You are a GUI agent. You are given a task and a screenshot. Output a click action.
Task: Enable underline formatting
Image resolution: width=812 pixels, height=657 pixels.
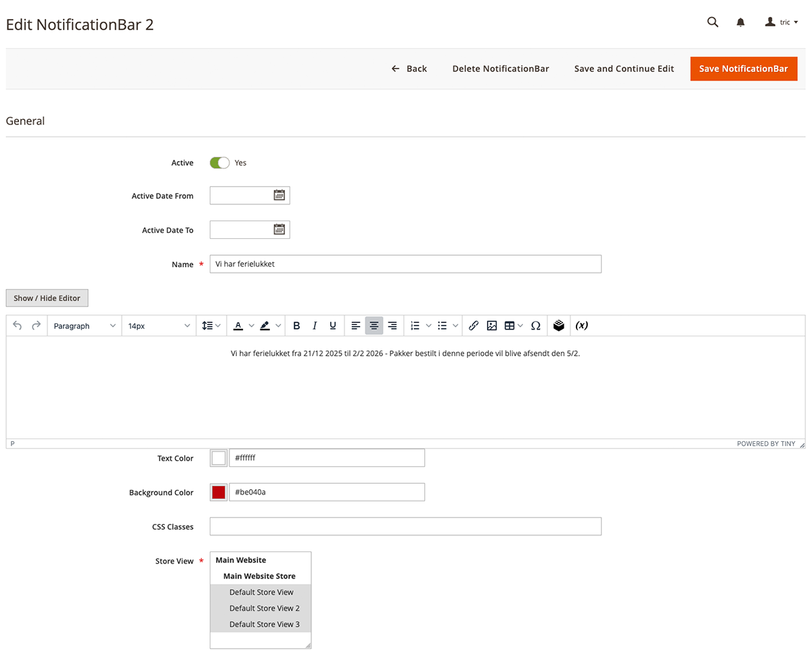(x=333, y=325)
